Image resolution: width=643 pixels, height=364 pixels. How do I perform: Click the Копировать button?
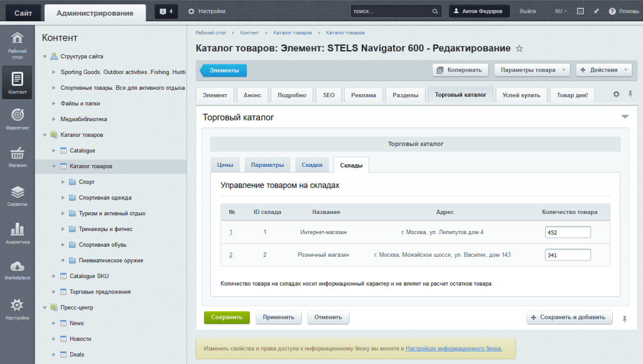pos(460,70)
